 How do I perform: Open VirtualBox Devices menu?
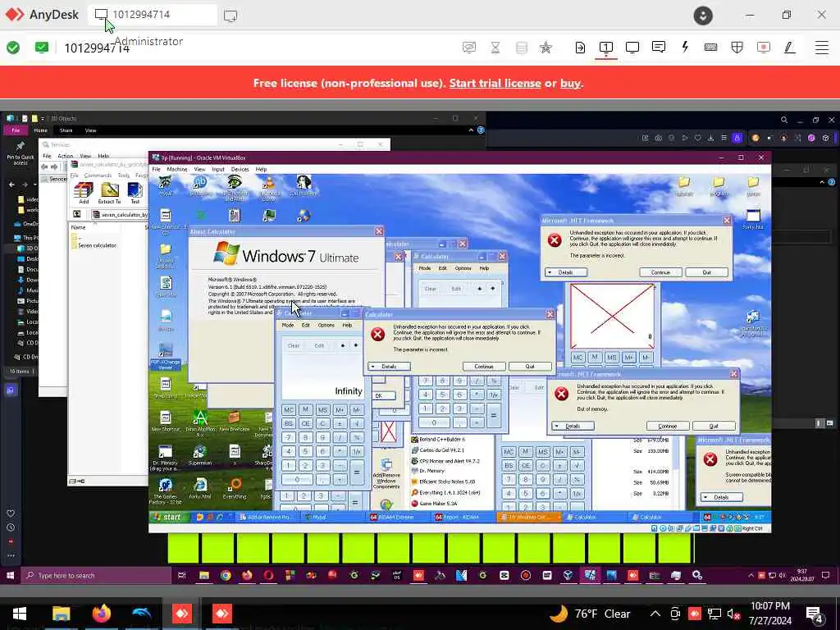tap(240, 169)
